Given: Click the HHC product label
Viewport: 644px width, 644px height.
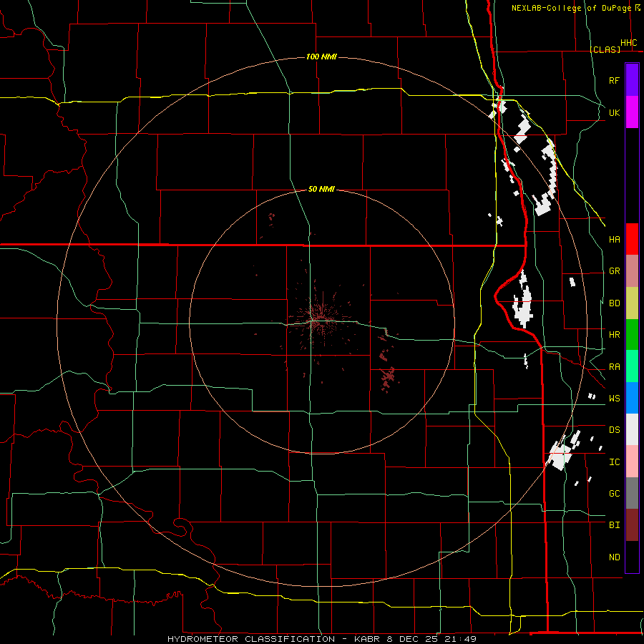Looking at the screenshot, I should (x=628, y=43).
